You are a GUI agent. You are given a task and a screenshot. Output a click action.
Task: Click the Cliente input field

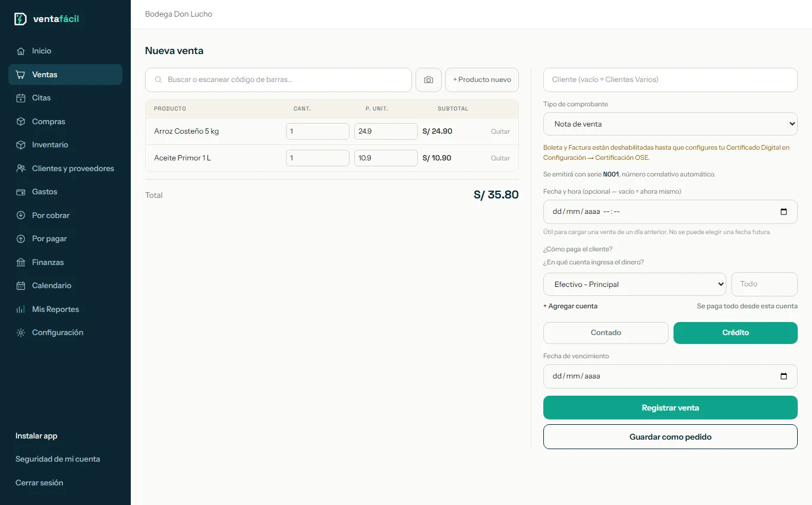[671, 80]
